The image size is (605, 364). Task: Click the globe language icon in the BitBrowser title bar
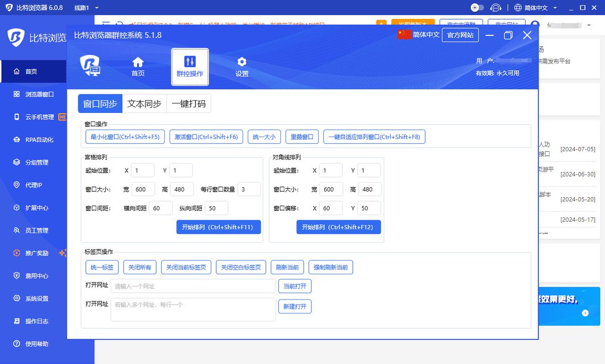(x=518, y=8)
